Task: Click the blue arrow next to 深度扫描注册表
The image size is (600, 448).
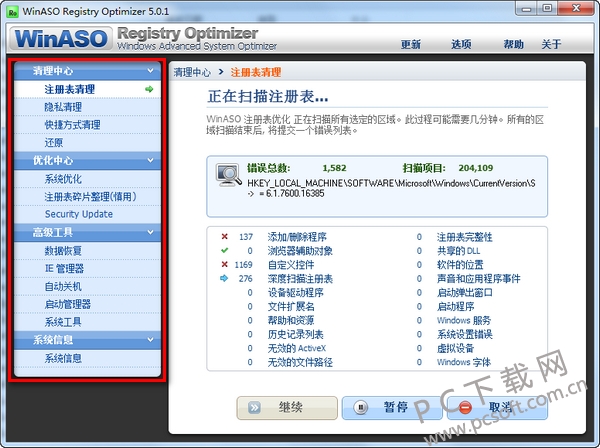Action: click(224, 278)
